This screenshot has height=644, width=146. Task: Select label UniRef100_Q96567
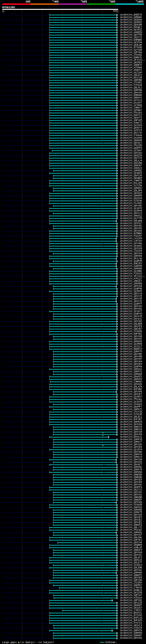[x=131, y=585]
